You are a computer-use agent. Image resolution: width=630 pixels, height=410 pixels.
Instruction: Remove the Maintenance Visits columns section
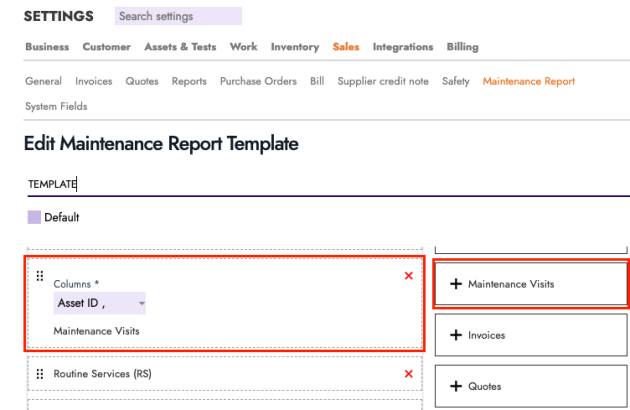click(408, 276)
